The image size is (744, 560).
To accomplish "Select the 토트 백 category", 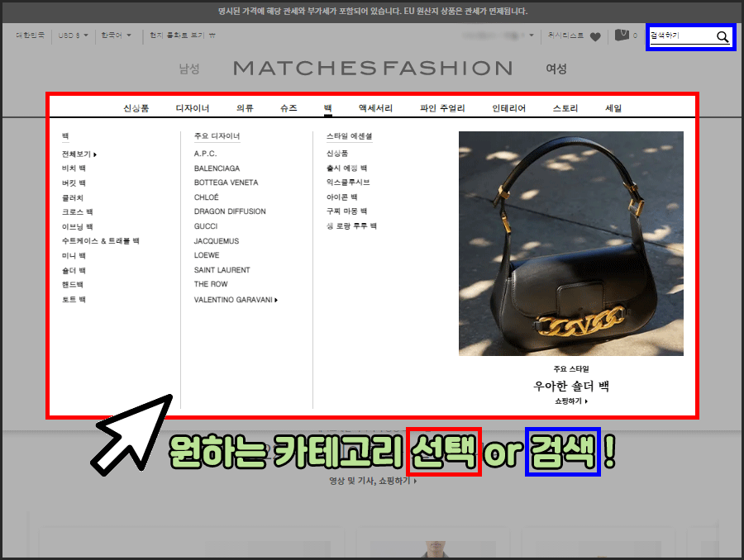I will tap(74, 299).
